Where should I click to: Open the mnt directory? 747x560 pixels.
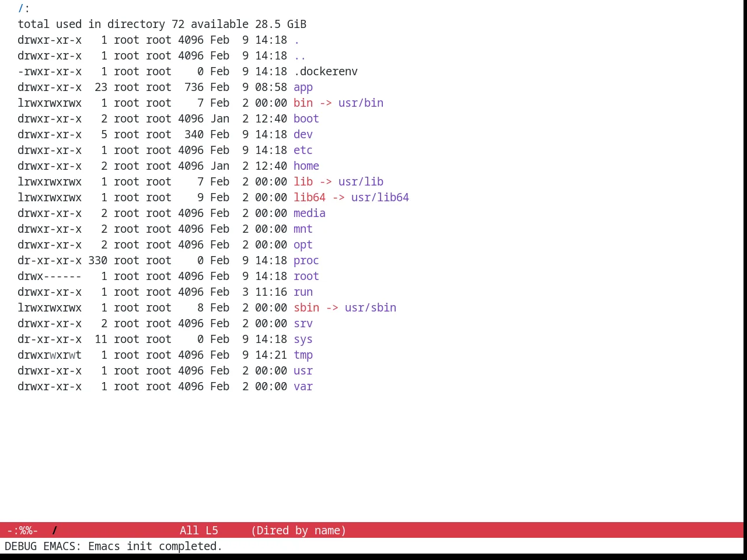click(x=303, y=229)
